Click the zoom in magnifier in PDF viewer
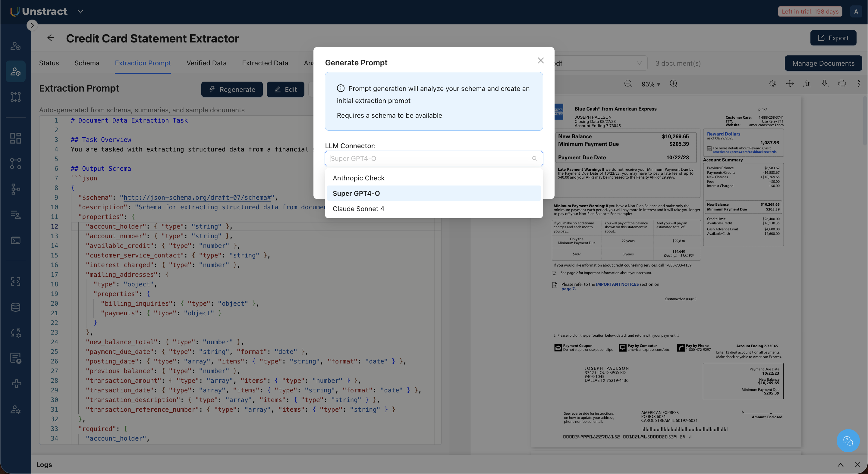 (x=674, y=84)
